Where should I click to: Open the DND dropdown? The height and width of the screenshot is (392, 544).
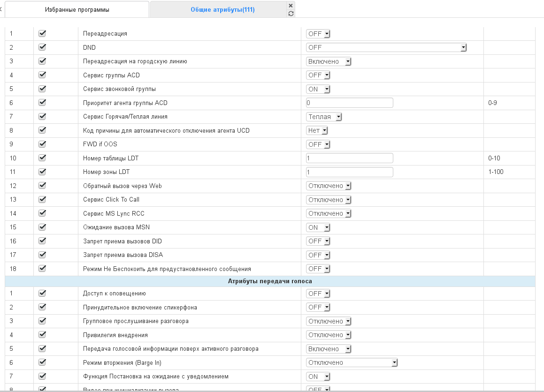tap(386, 47)
